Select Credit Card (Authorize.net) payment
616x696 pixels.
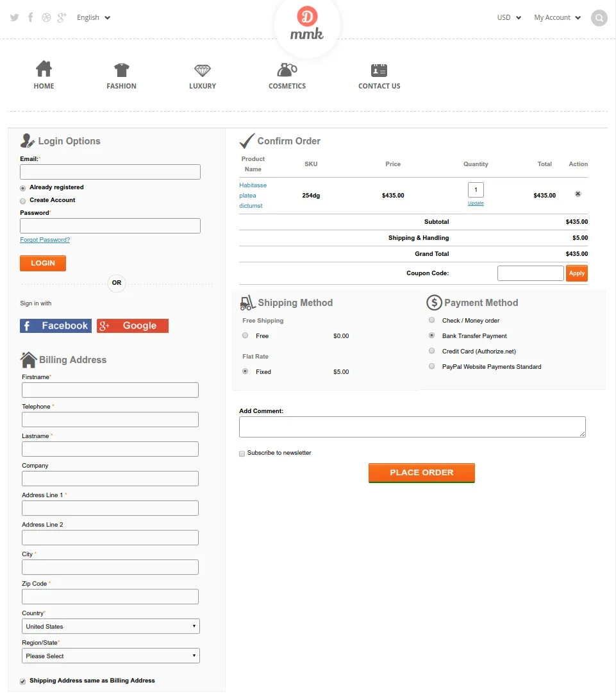(431, 351)
